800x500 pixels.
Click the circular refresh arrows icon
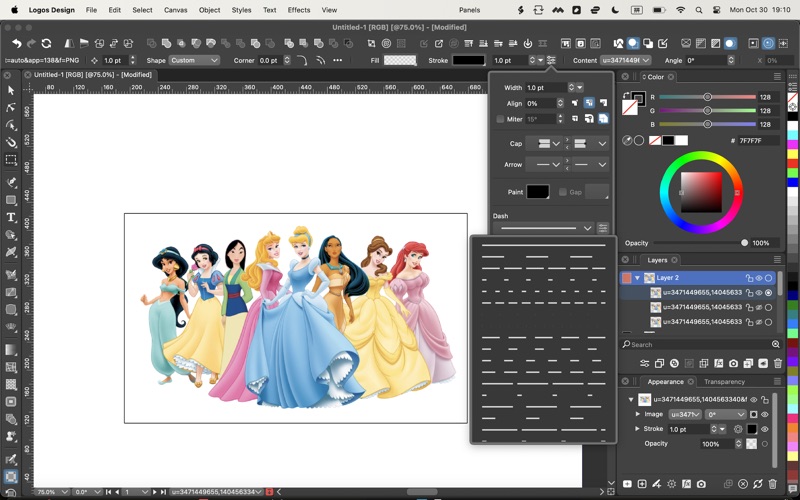coord(46,44)
